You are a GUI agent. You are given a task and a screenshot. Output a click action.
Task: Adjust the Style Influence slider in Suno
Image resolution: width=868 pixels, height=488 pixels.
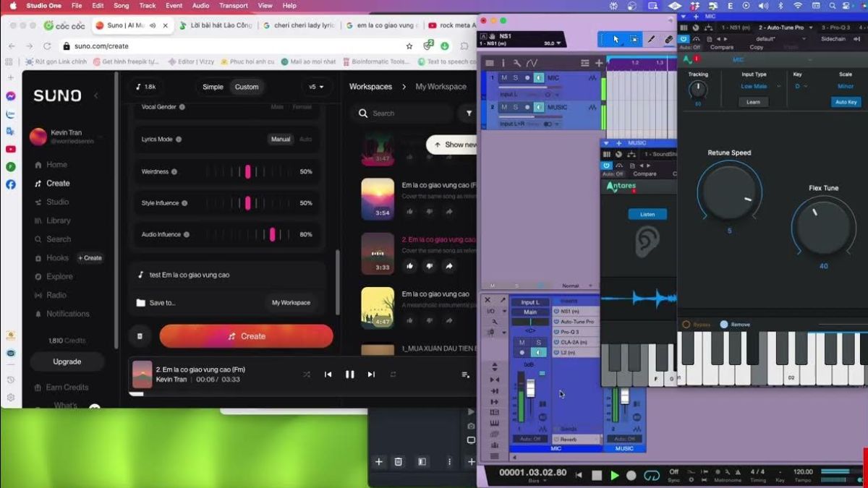pyautogui.click(x=250, y=203)
